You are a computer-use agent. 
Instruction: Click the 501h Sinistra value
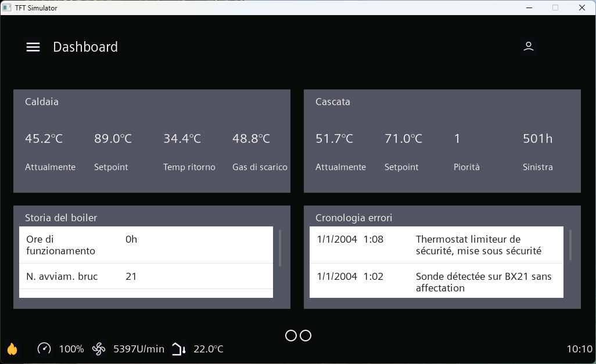click(x=537, y=139)
